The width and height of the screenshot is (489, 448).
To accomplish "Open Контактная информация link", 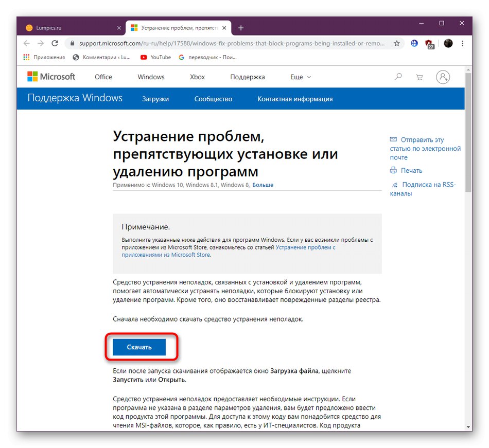I will click(295, 99).
